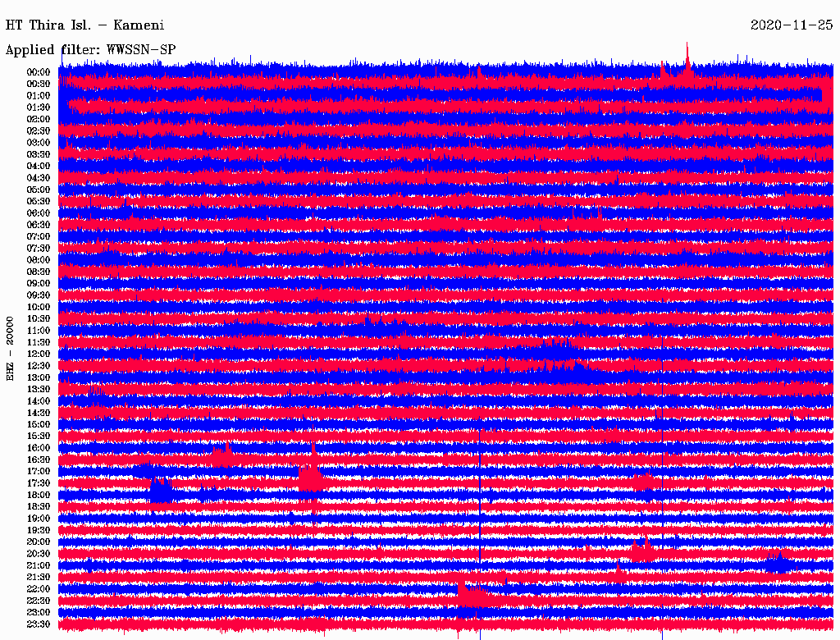Click the 14:30 time label
The height and width of the screenshot is (640, 840).
(39, 413)
